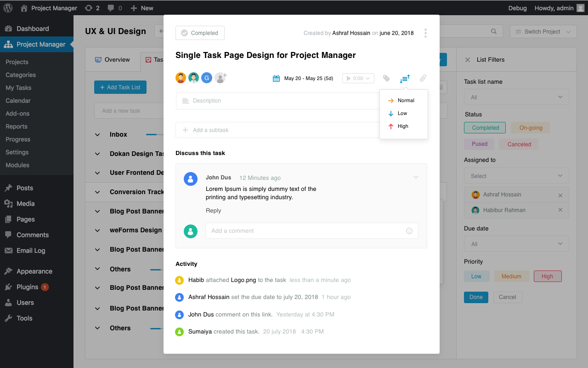This screenshot has height=368, width=588.
Task: Open the Task list name filter dropdown
Action: [x=516, y=97]
